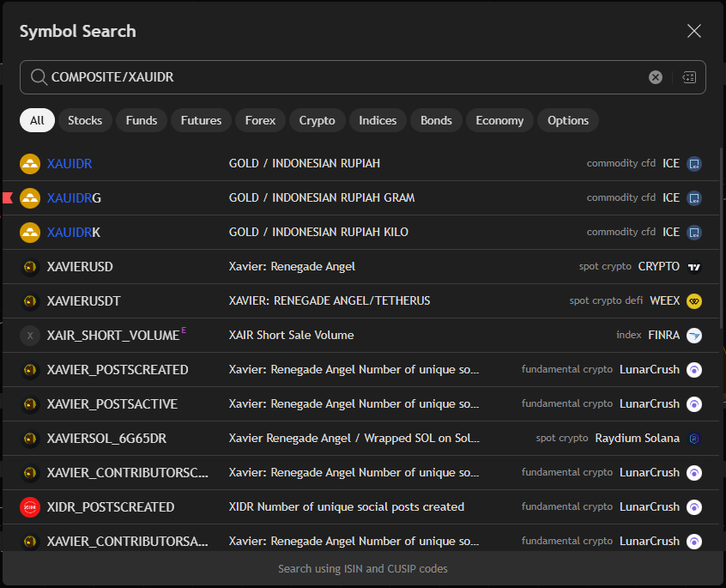The width and height of the screenshot is (726, 588).
Task: Close the Symbol Search dialog
Action: coord(693,31)
